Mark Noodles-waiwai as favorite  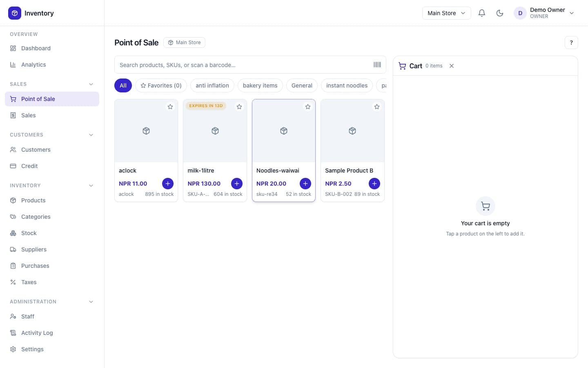pyautogui.click(x=308, y=107)
